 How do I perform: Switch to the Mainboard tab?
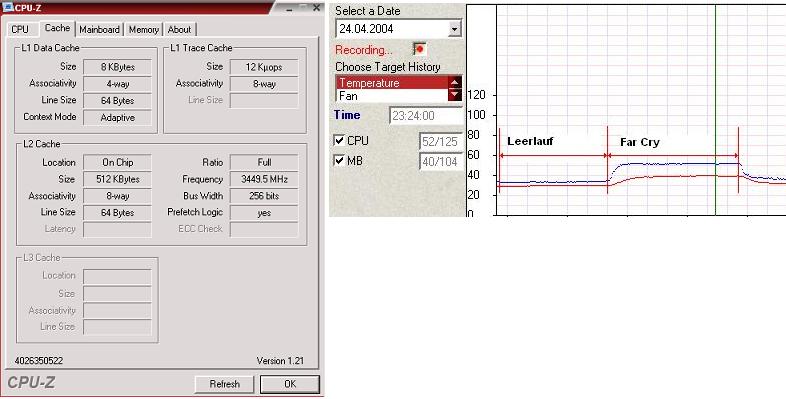pos(99,30)
